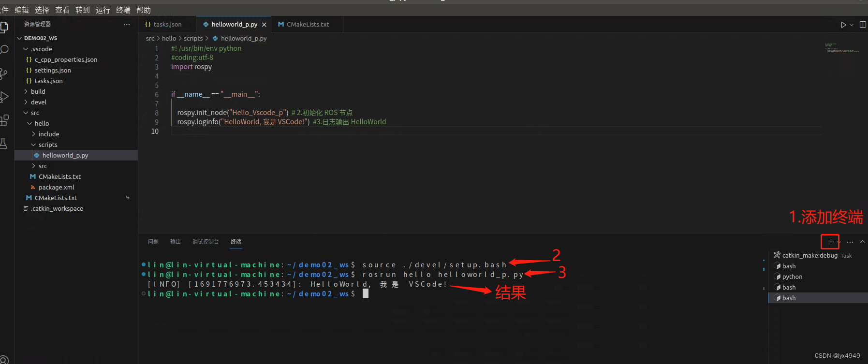The height and width of the screenshot is (364, 868).
Task: Open the Testing flask icon view
Action: 4,144
